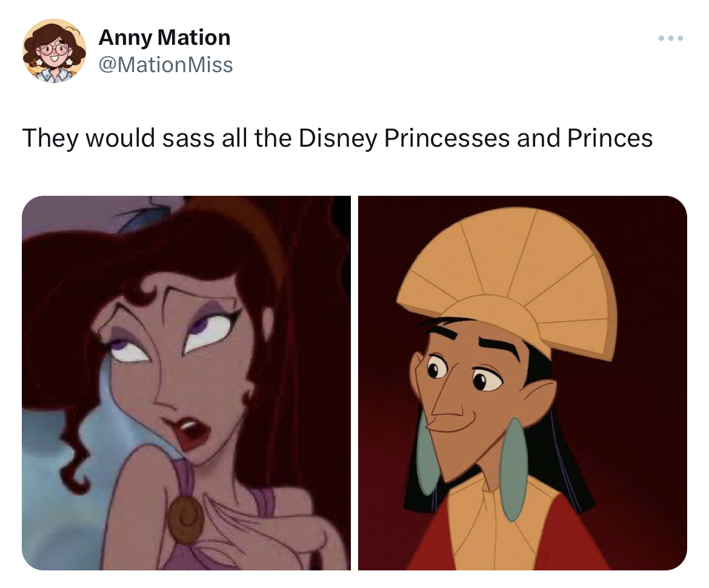This screenshot has width=709, height=588.
Task: Click the word "Princesses" in the tweet
Action: click(x=447, y=138)
